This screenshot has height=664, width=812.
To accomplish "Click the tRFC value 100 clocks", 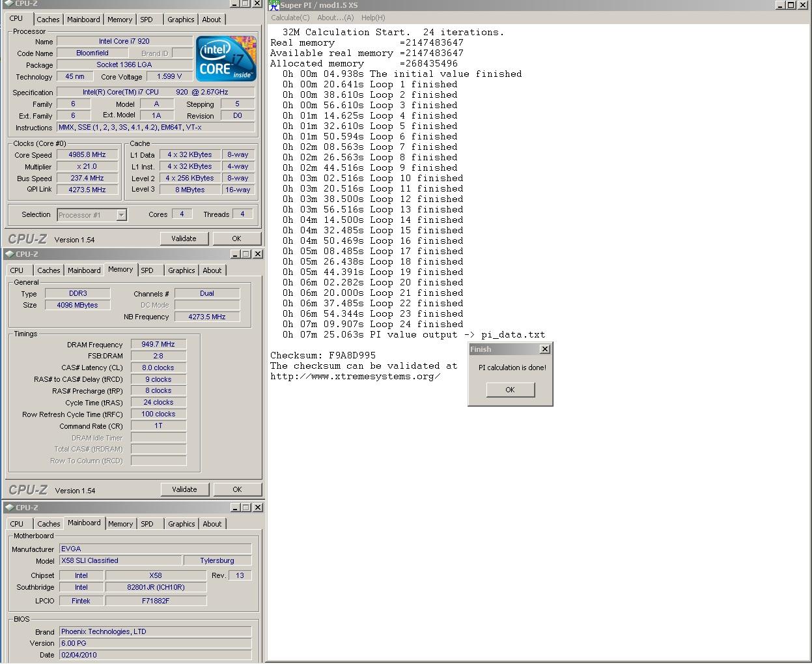I will pyautogui.click(x=158, y=414).
